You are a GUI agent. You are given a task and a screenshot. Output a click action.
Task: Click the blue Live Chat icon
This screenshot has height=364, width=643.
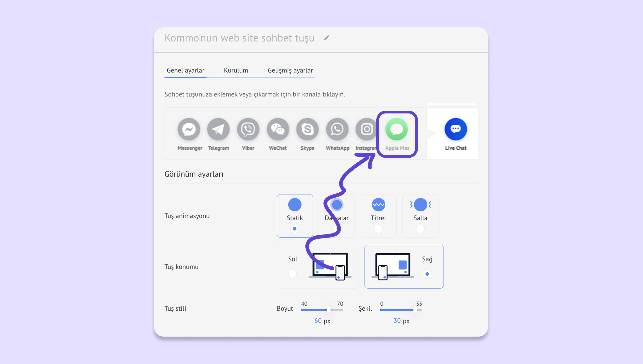[x=456, y=129]
